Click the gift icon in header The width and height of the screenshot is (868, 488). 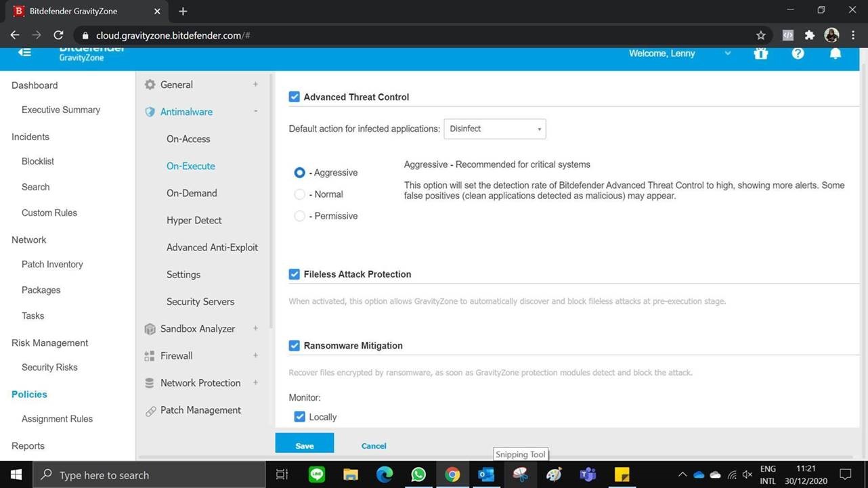[761, 53]
